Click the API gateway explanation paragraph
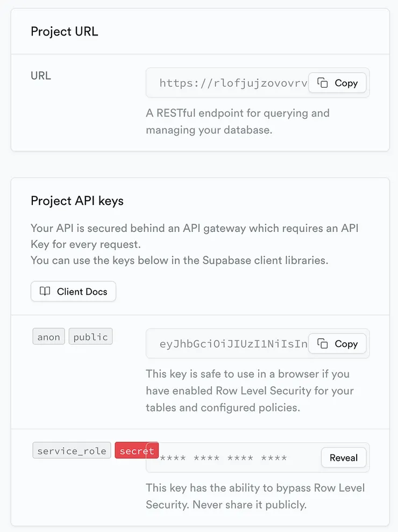The width and height of the screenshot is (398, 532). tap(194, 236)
